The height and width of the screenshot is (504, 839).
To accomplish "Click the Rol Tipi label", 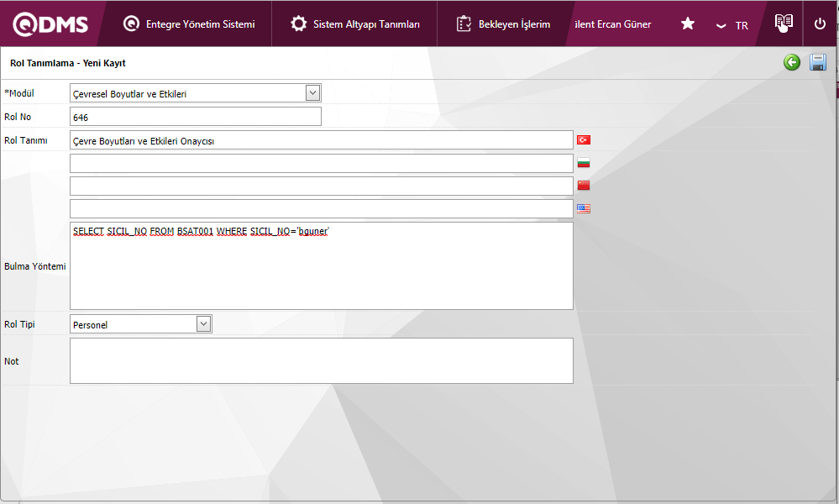I will (19, 324).
